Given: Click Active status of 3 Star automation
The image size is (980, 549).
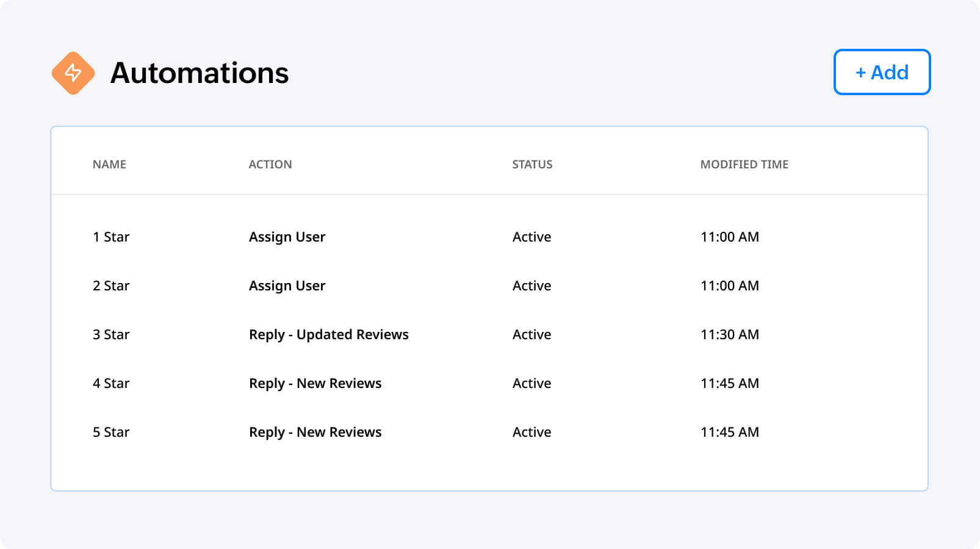Looking at the screenshot, I should [x=531, y=334].
